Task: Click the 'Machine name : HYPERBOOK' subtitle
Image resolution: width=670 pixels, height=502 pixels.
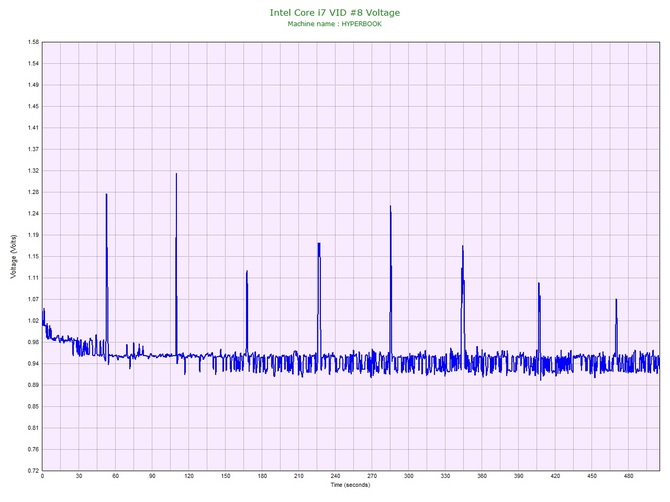Action: [335, 24]
